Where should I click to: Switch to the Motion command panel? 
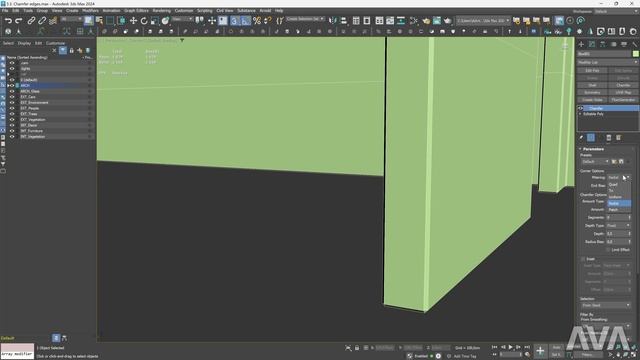click(613, 44)
